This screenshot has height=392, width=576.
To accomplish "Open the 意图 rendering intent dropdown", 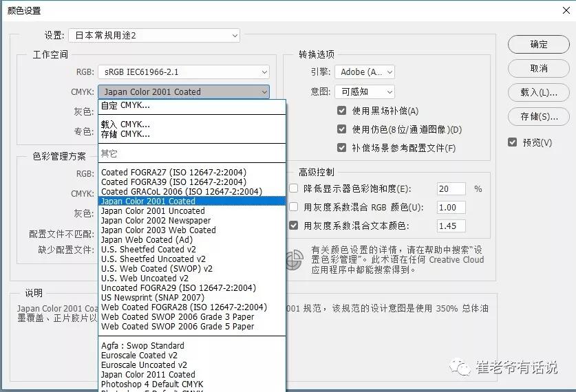I will click(365, 91).
